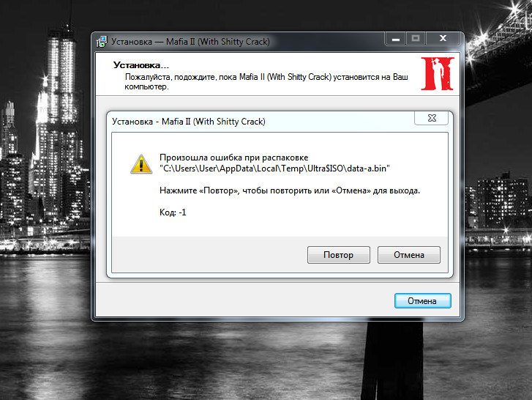Click the error dialog title 'Установка - Mafia II'

pyautogui.click(x=189, y=122)
